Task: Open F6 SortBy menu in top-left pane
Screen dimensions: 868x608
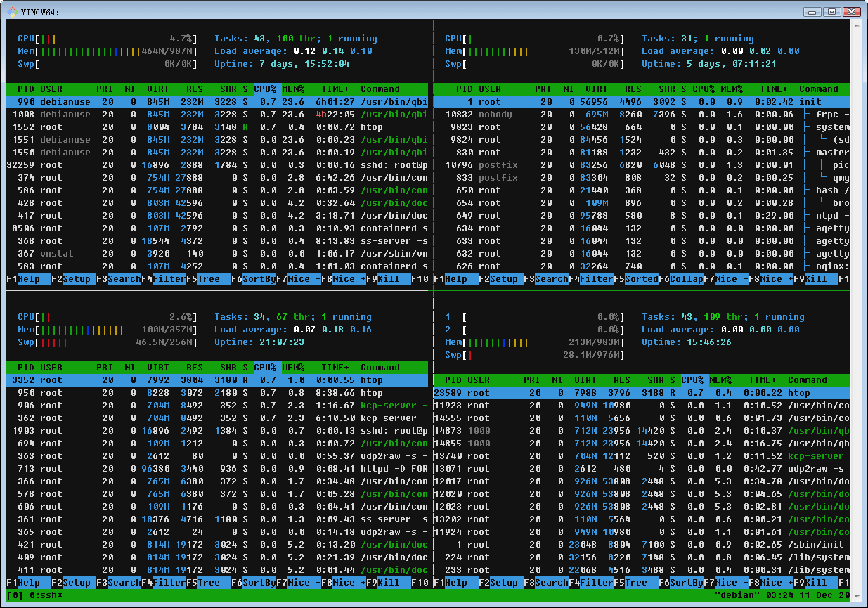Action: (x=259, y=279)
